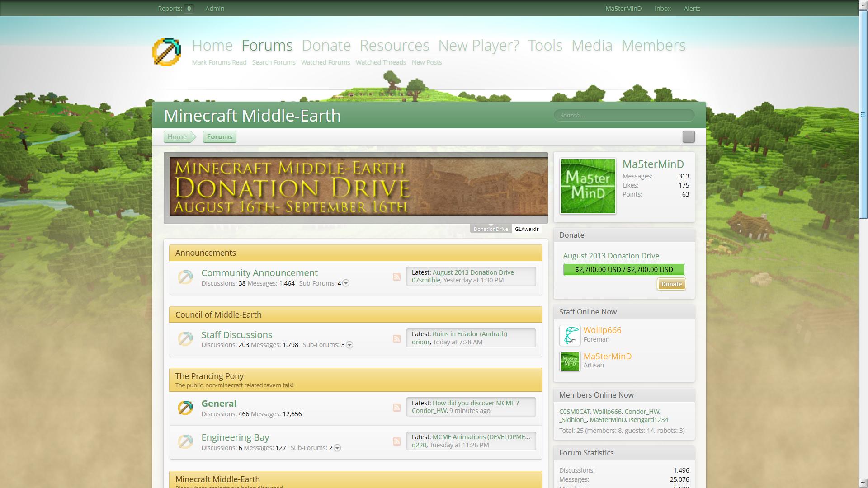Viewport: 868px width, 488px height.
Task: Click q220 poster name
Action: coord(419,445)
